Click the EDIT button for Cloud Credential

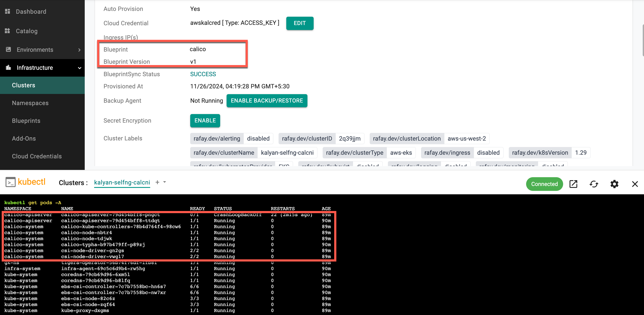[x=300, y=23]
